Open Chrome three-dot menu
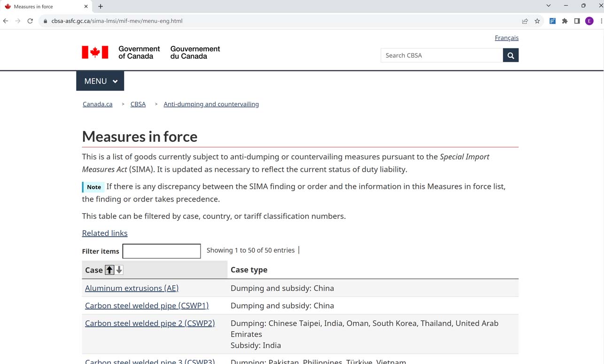Image resolution: width=604 pixels, height=364 pixels. (601, 21)
